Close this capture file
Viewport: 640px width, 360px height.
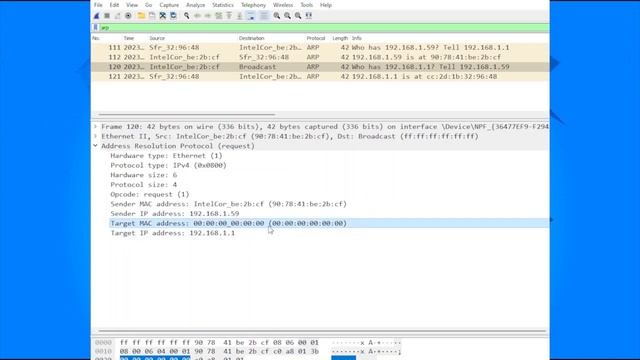(162, 16)
